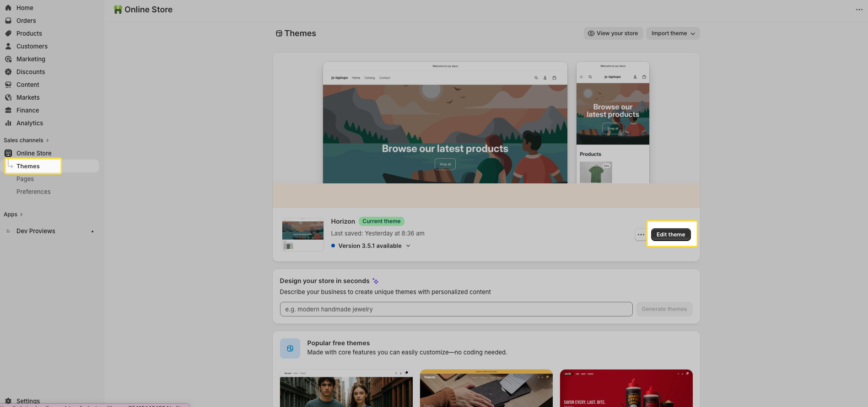Expand the Import theme dropdown
Image resolution: width=868 pixels, height=407 pixels.
(x=673, y=33)
